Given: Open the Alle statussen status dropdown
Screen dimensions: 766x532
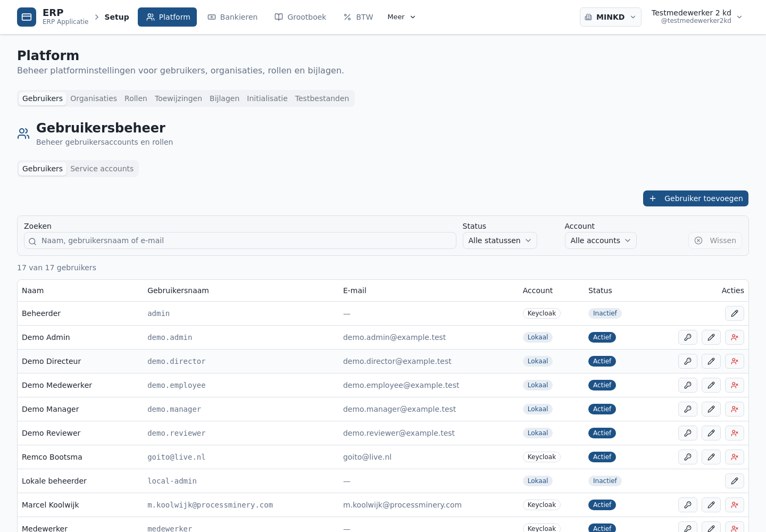Looking at the screenshot, I should 499,240.
